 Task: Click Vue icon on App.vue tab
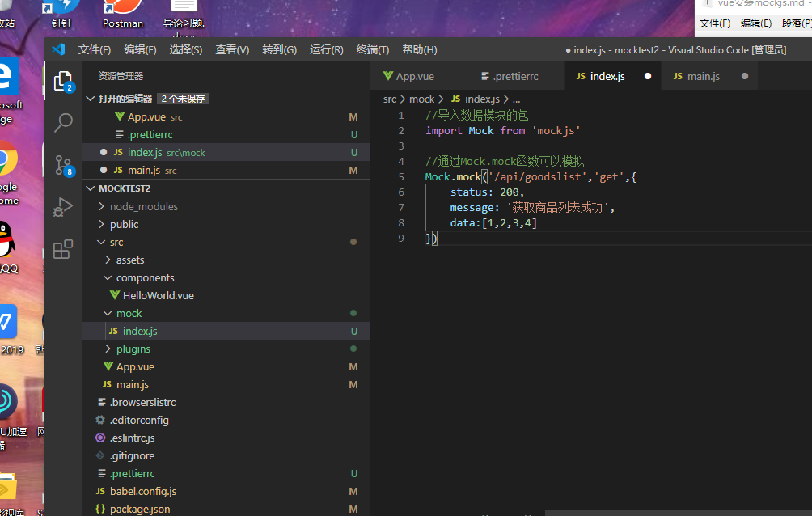tap(388, 76)
